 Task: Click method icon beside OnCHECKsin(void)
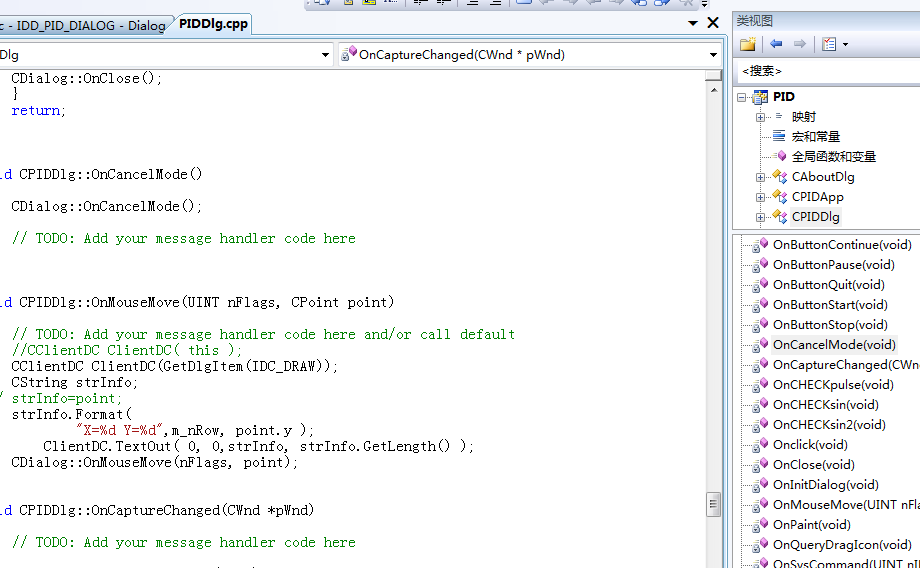[x=760, y=405]
